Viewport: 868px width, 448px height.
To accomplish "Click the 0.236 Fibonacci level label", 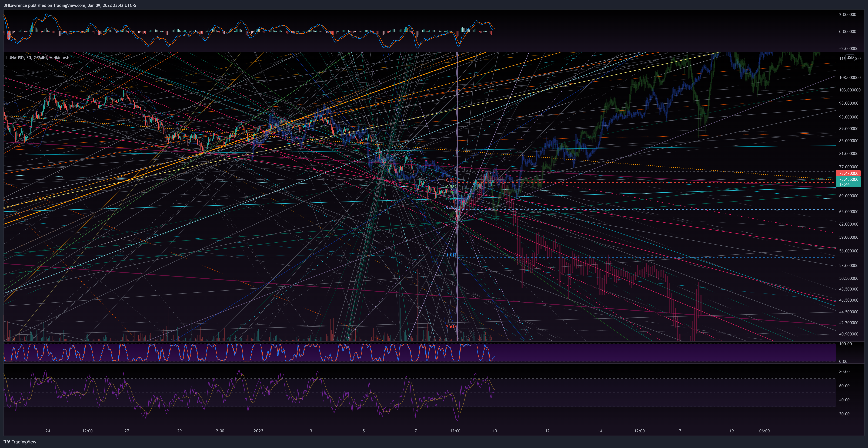I will (451, 180).
